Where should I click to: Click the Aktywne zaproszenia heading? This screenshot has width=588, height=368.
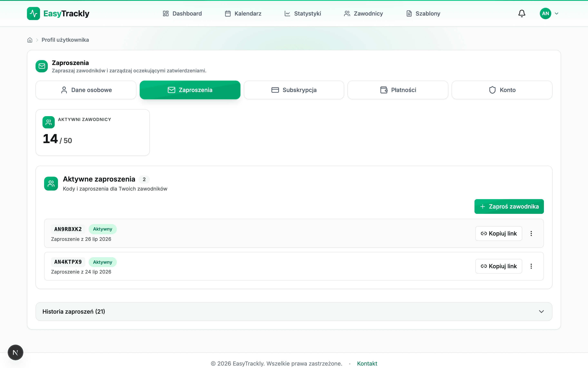coord(99,179)
